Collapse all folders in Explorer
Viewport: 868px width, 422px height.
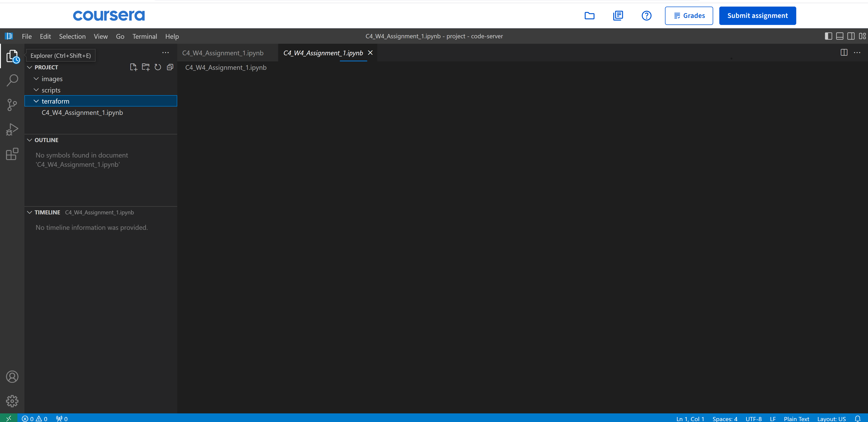pos(170,67)
